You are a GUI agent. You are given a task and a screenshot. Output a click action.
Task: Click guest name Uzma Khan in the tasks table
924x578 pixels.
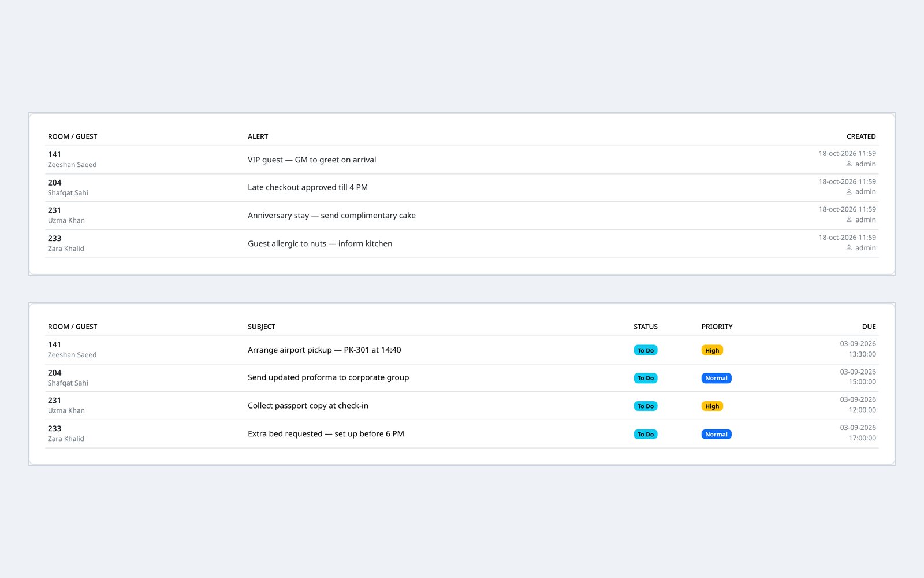coord(66,410)
